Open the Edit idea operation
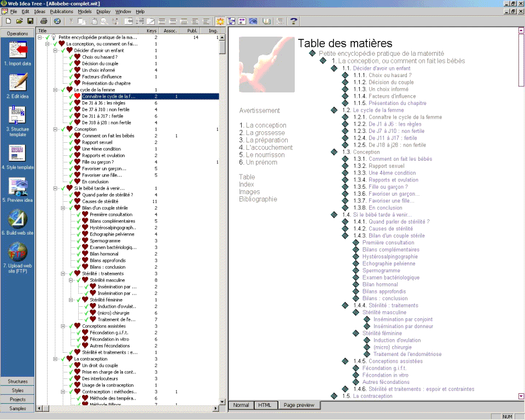 (17, 81)
